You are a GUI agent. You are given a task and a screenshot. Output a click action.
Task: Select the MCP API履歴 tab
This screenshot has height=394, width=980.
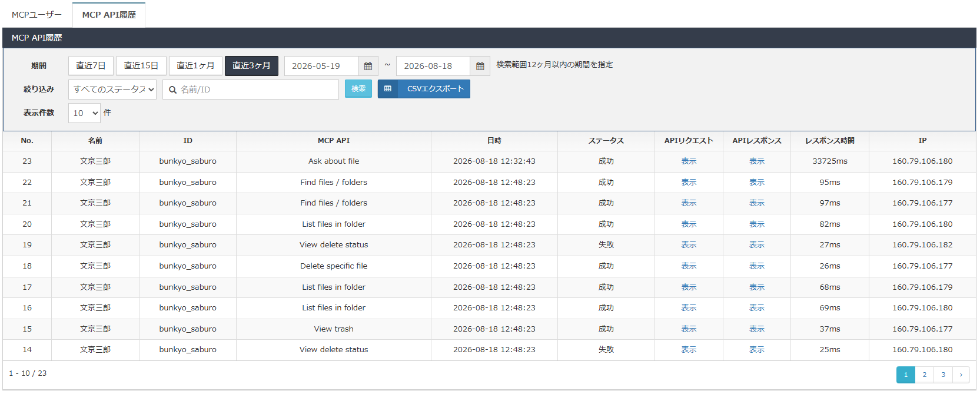(x=109, y=15)
